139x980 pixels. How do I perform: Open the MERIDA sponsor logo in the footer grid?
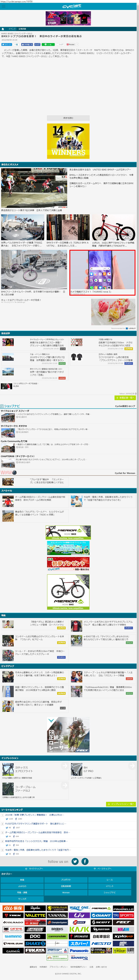pos(101,908)
